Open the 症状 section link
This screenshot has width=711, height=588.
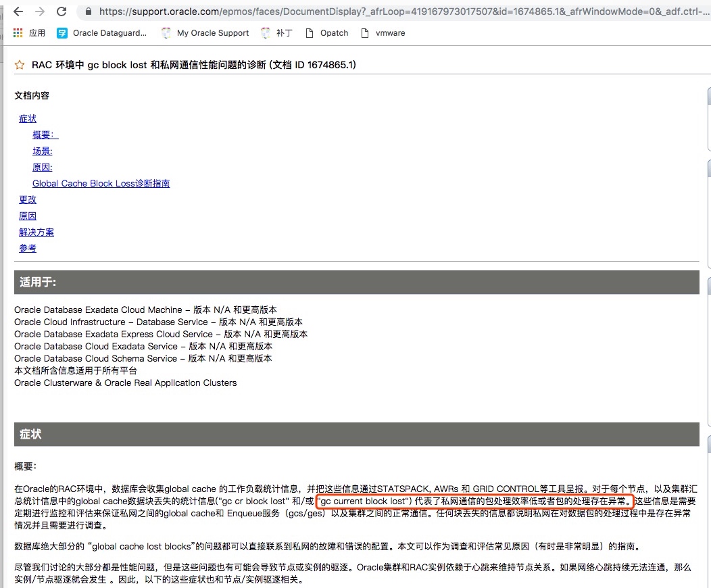pos(27,118)
